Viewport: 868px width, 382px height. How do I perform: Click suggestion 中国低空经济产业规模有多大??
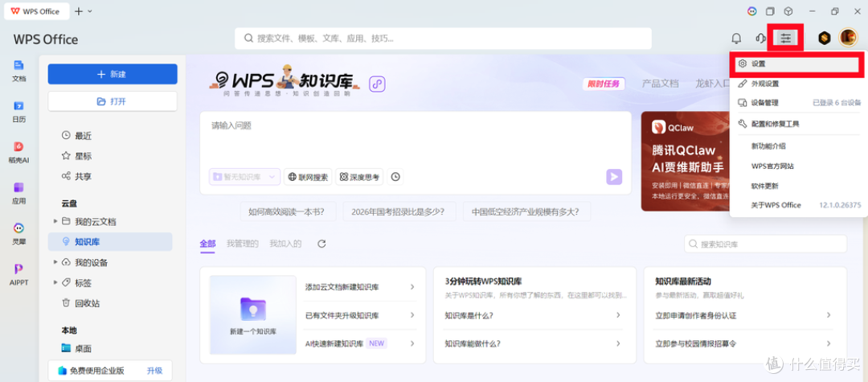coord(526,212)
